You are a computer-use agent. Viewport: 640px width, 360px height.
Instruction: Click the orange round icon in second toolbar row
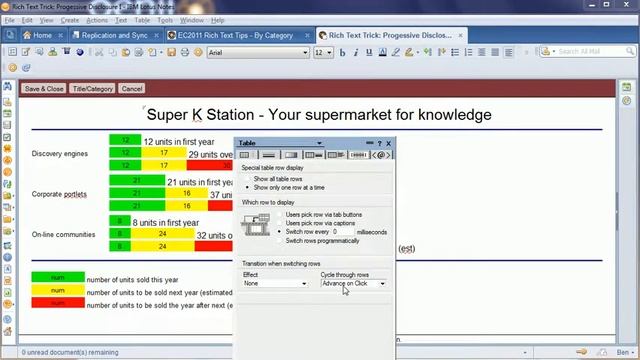tap(13, 68)
